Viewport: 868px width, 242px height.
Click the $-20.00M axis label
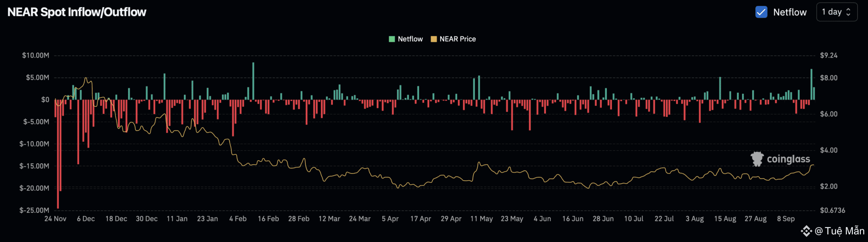pos(34,188)
